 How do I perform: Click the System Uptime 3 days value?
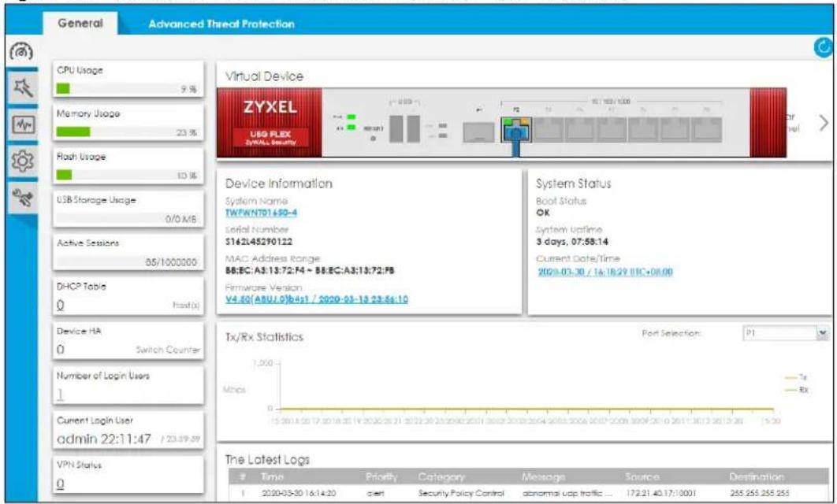click(571, 242)
